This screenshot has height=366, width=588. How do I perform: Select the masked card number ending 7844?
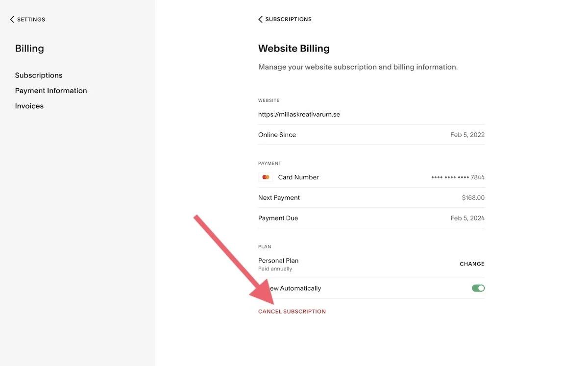coord(458,177)
